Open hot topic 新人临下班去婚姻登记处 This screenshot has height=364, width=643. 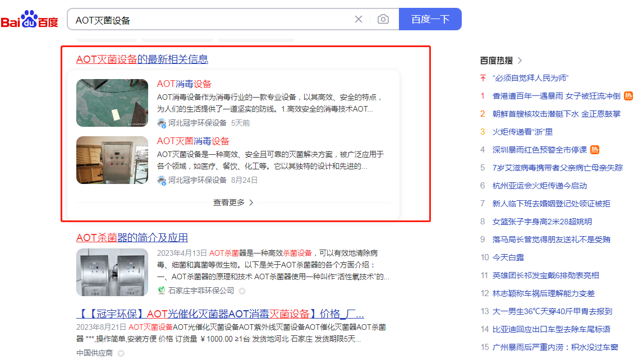pos(551,204)
